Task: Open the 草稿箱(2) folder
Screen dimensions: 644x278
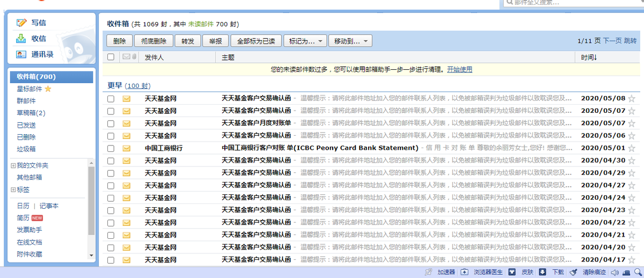Action: coord(31,113)
